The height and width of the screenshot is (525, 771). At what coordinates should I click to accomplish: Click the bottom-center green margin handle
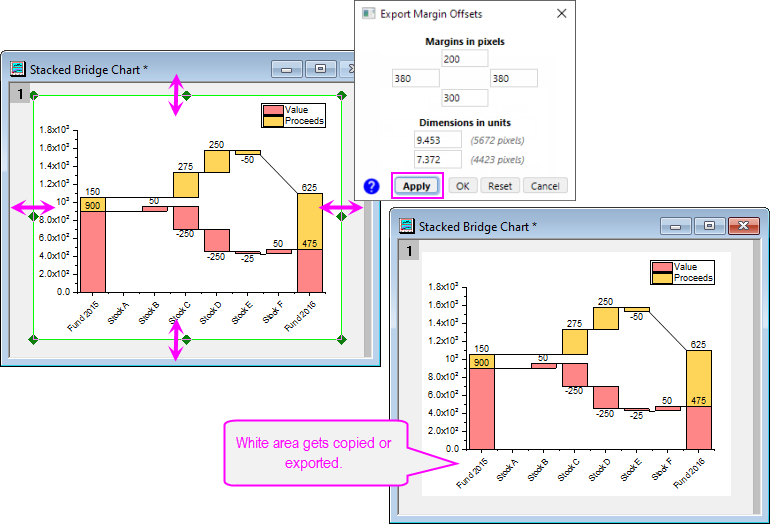(186, 340)
